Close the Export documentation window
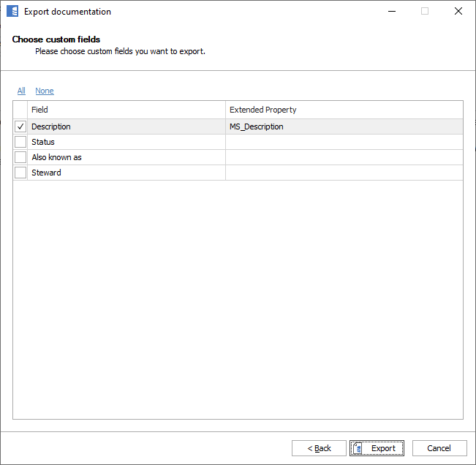Image resolution: width=476 pixels, height=465 pixels. click(458, 12)
